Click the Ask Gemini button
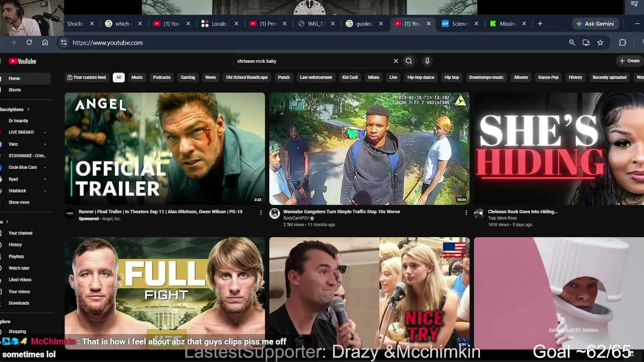The image size is (644, 362). pos(595,24)
